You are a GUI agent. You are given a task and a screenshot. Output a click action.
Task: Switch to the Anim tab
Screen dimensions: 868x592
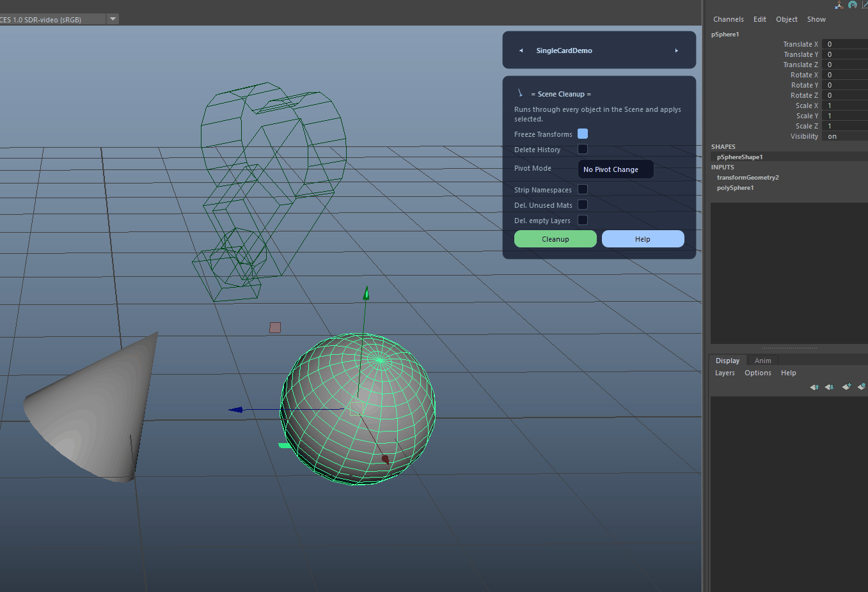pyautogui.click(x=762, y=361)
